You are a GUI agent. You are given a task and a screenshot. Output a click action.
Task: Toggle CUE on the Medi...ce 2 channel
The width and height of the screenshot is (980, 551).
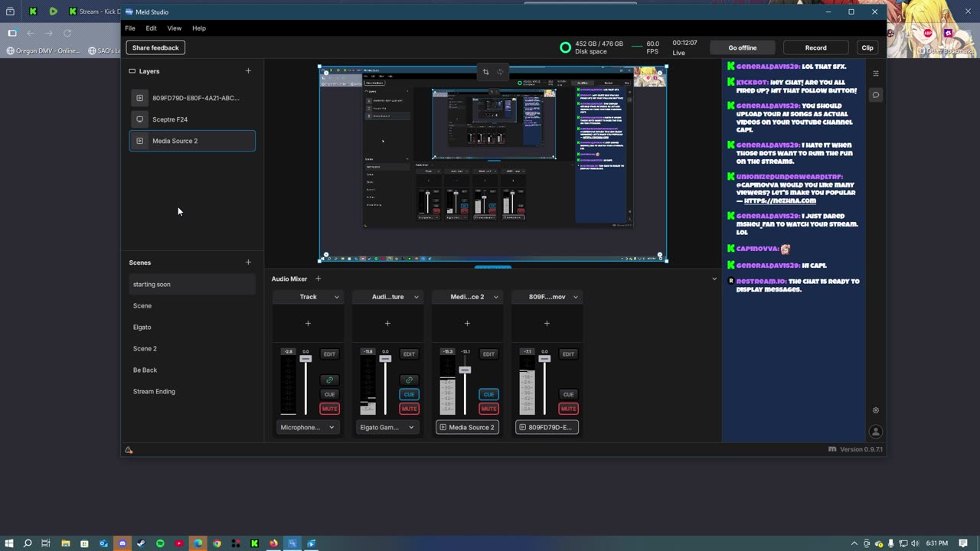488,394
